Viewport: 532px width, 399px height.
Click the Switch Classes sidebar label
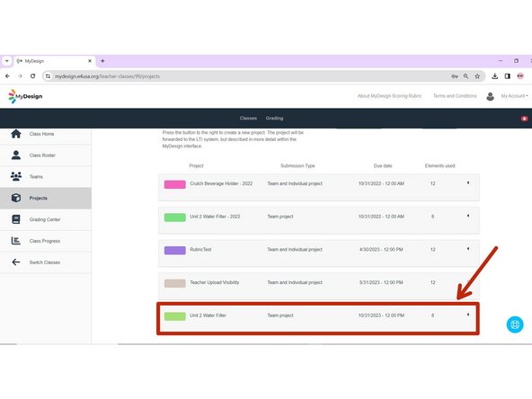tap(44, 262)
